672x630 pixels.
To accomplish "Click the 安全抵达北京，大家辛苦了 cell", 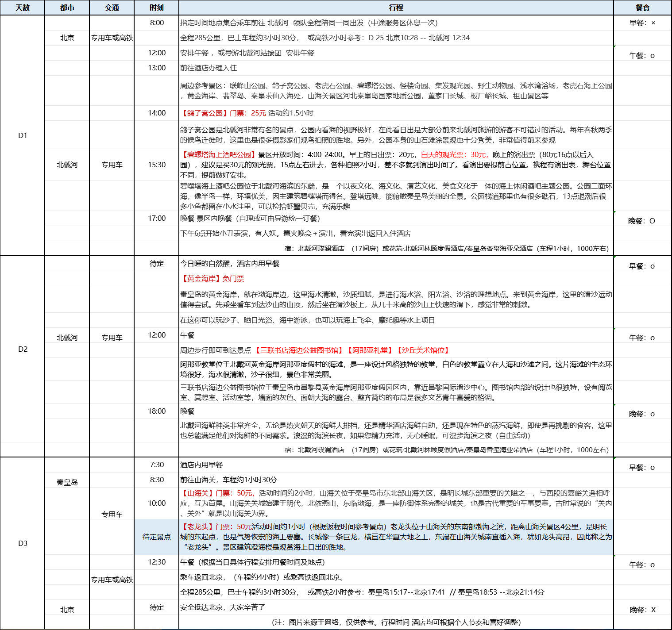I will pyautogui.click(x=223, y=607).
